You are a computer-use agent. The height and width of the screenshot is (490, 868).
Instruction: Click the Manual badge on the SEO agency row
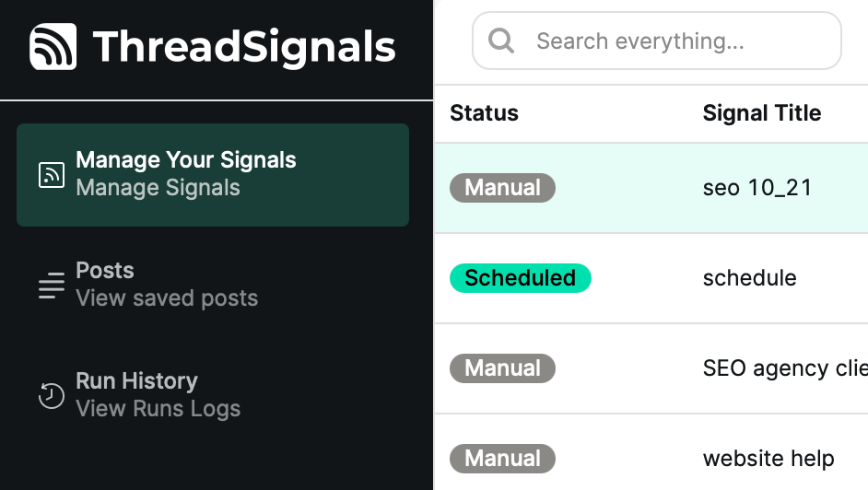click(x=502, y=368)
